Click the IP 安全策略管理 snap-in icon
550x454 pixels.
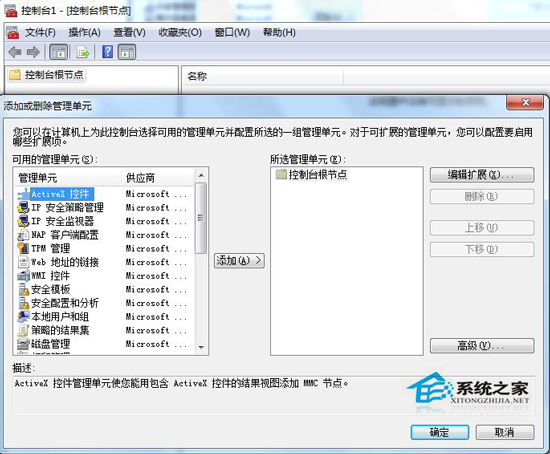pos(23,208)
